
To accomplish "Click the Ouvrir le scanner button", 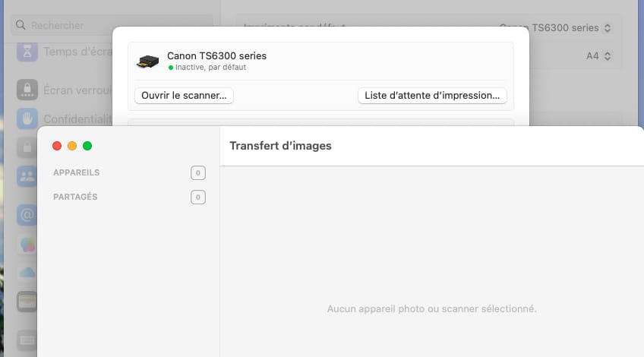I will click(x=184, y=96).
